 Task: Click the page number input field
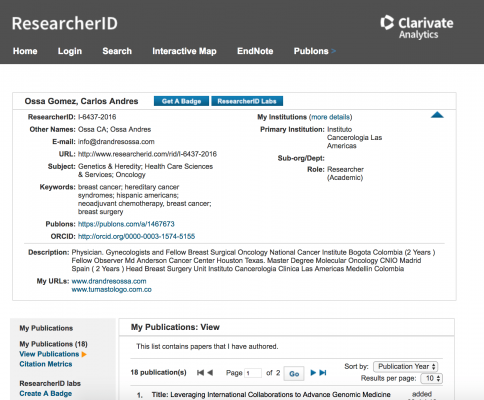(253, 373)
